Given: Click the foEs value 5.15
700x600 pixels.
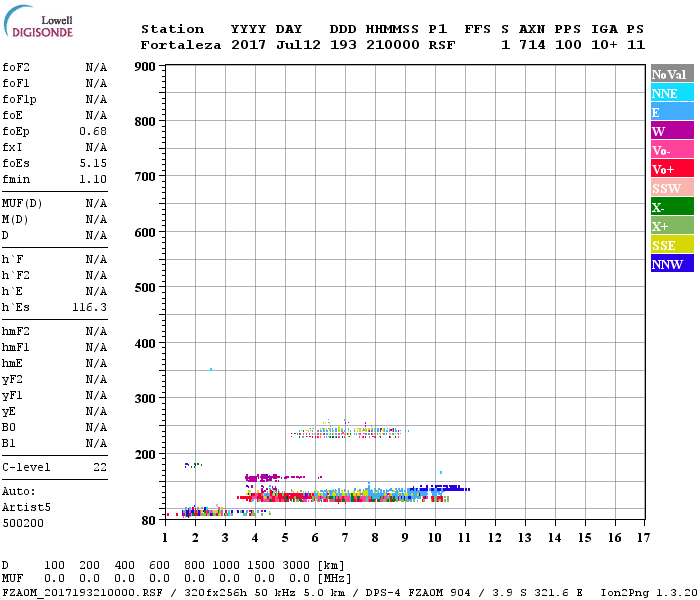Looking at the screenshot, I should point(92,163).
